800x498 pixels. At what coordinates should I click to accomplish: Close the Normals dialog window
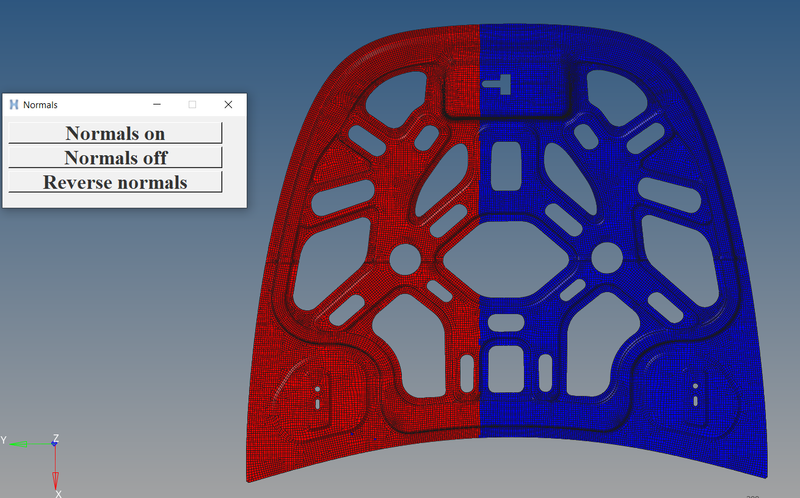[228, 104]
